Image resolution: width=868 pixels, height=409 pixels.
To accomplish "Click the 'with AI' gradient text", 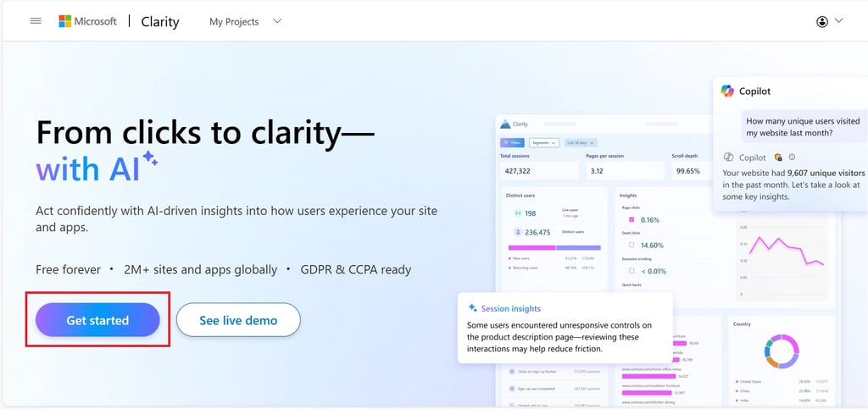I will [x=87, y=170].
